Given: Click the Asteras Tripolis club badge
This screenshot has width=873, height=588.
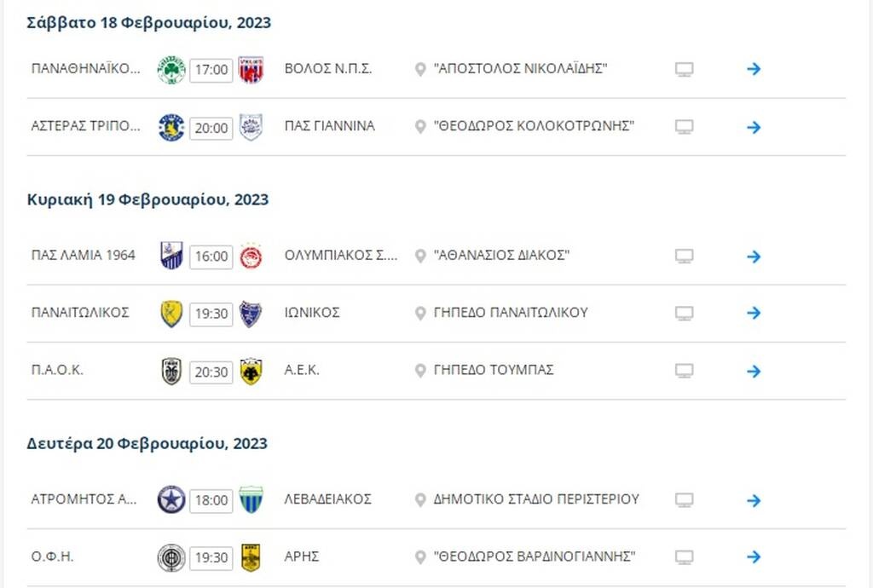Looking at the screenshot, I should point(170,125).
